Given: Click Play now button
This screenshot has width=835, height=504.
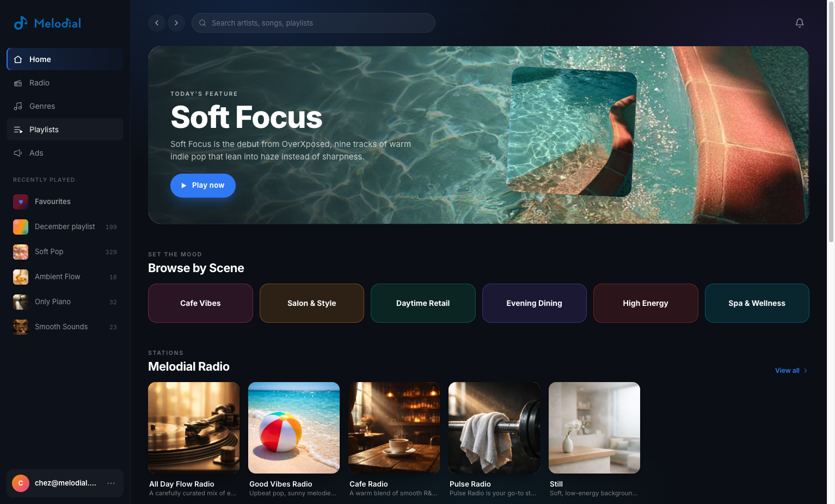Looking at the screenshot, I should [x=203, y=186].
